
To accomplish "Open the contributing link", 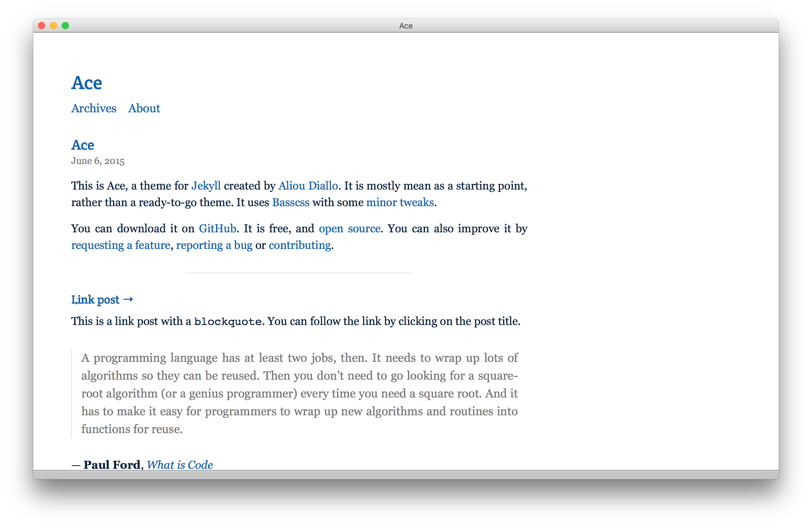I will 300,245.
